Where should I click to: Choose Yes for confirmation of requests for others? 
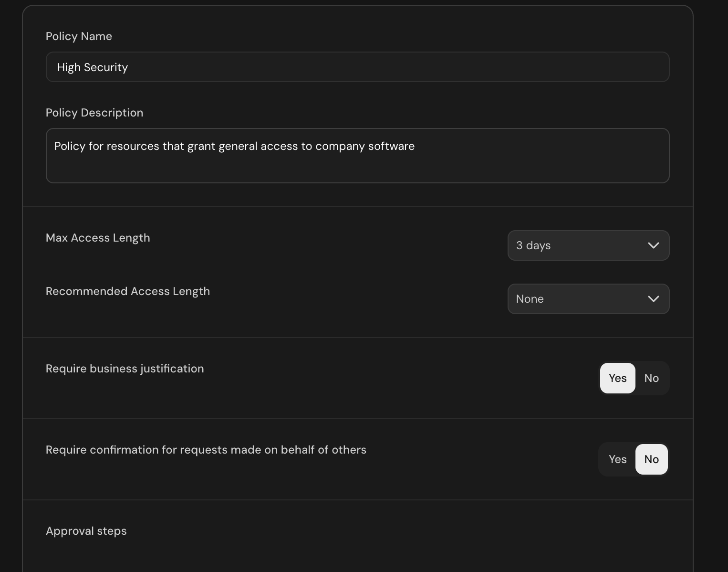tap(617, 459)
